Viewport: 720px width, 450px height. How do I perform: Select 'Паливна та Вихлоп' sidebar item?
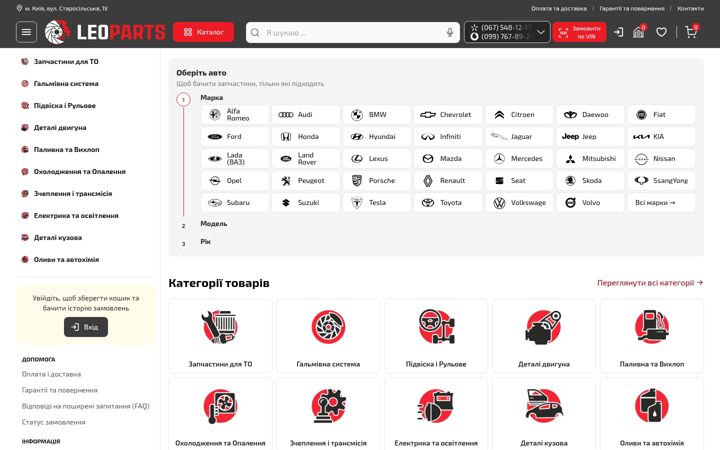pyautogui.click(x=66, y=150)
